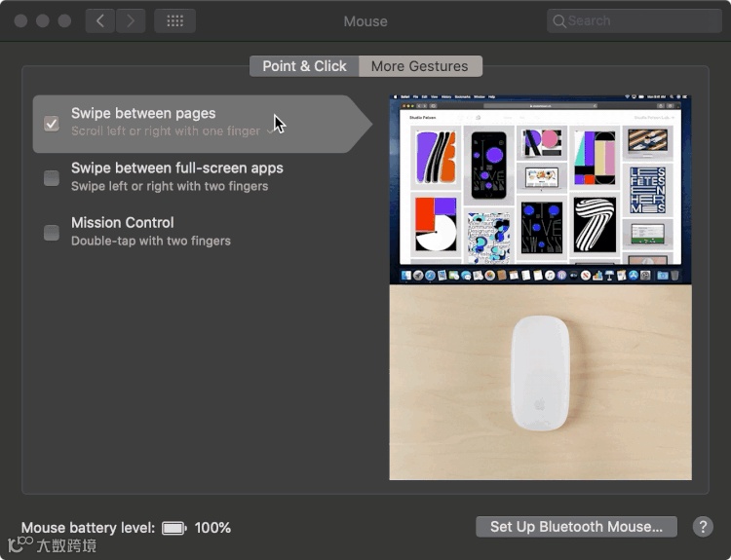Click the Safari preview screen in demo video

(540, 189)
